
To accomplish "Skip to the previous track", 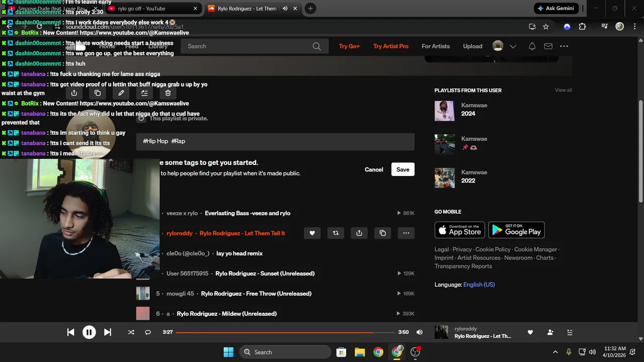I will pos(70,332).
